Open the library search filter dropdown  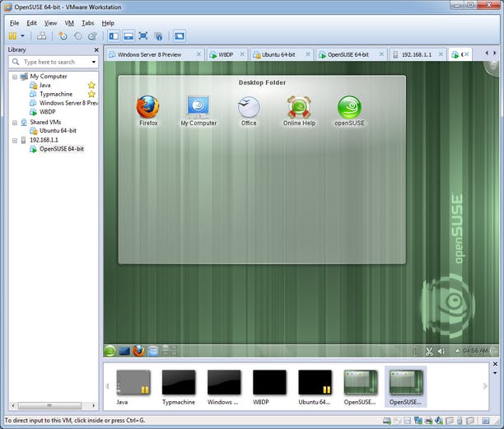(x=94, y=62)
